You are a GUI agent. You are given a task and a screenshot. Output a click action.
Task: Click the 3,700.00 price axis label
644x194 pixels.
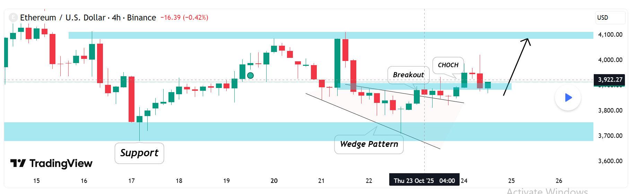click(x=610, y=136)
